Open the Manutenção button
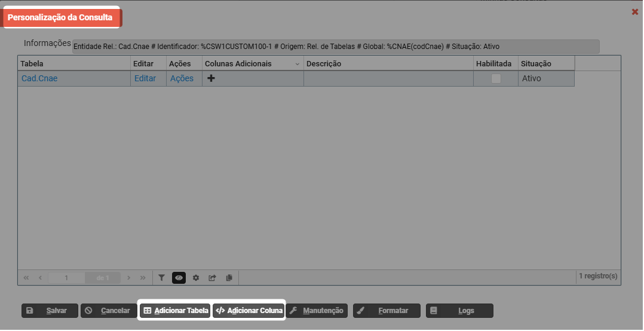 (x=317, y=311)
